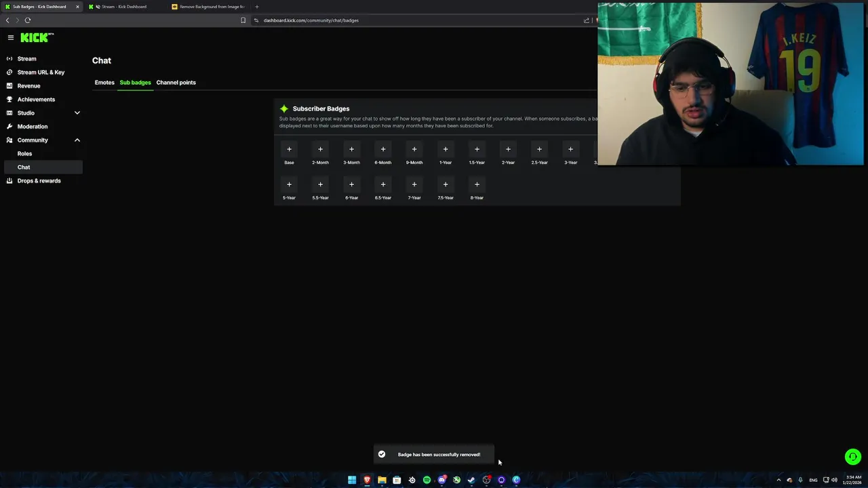Open Brave browser from taskbar
Screen dimensions: 868x488
point(367,480)
